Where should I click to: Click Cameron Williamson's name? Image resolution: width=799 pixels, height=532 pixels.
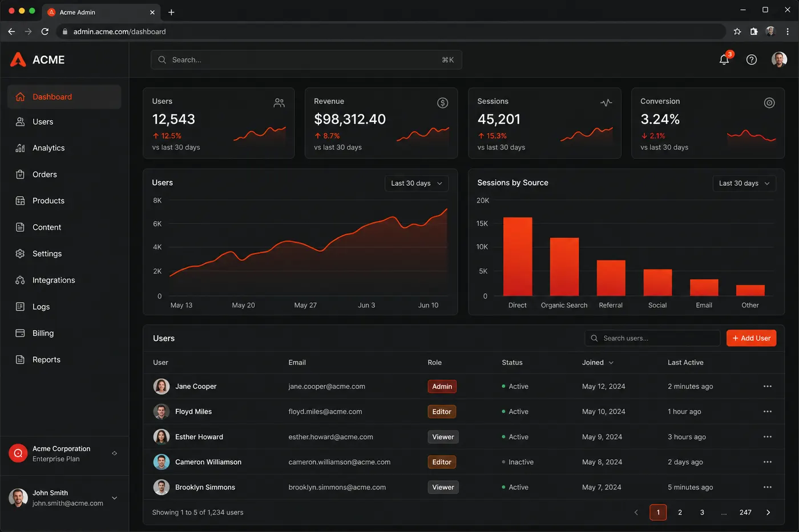(208, 462)
